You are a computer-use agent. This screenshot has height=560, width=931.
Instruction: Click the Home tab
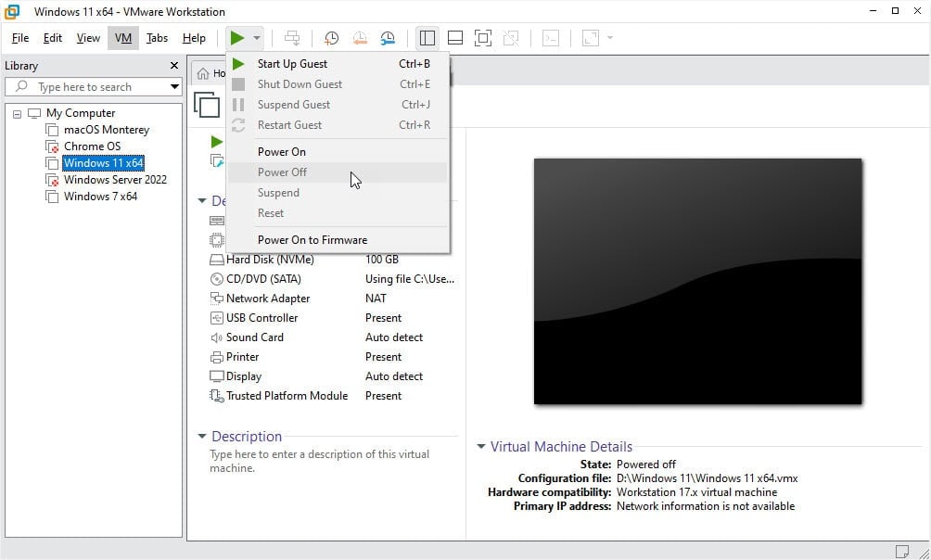click(210, 73)
